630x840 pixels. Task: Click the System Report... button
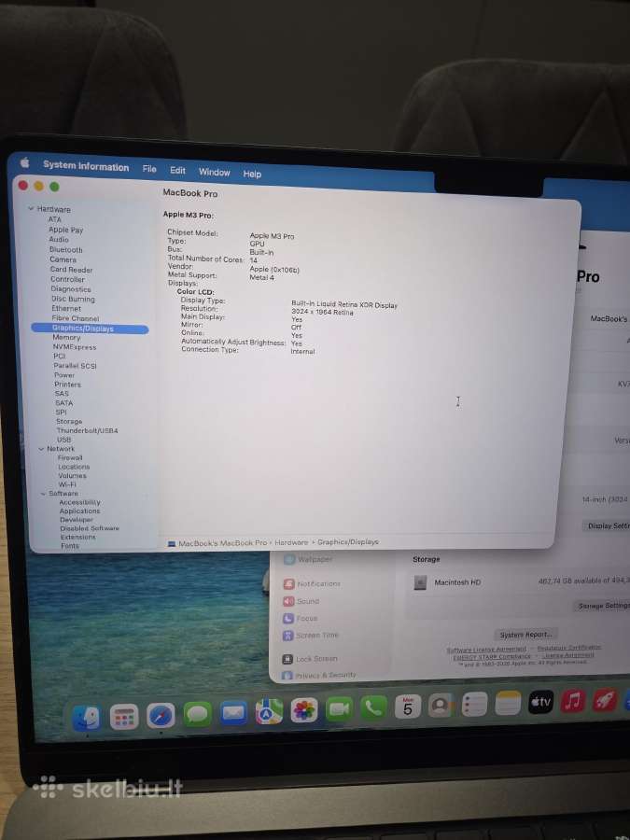[525, 635]
